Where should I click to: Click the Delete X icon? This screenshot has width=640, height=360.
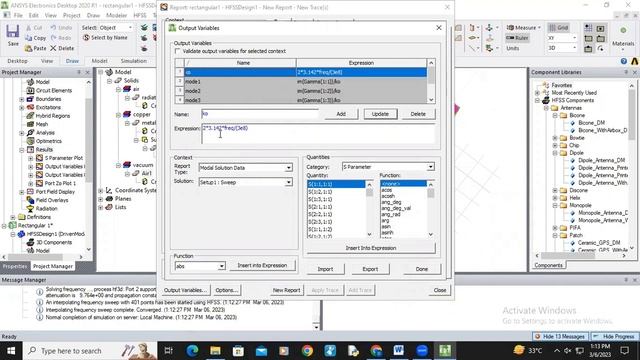[53, 48]
